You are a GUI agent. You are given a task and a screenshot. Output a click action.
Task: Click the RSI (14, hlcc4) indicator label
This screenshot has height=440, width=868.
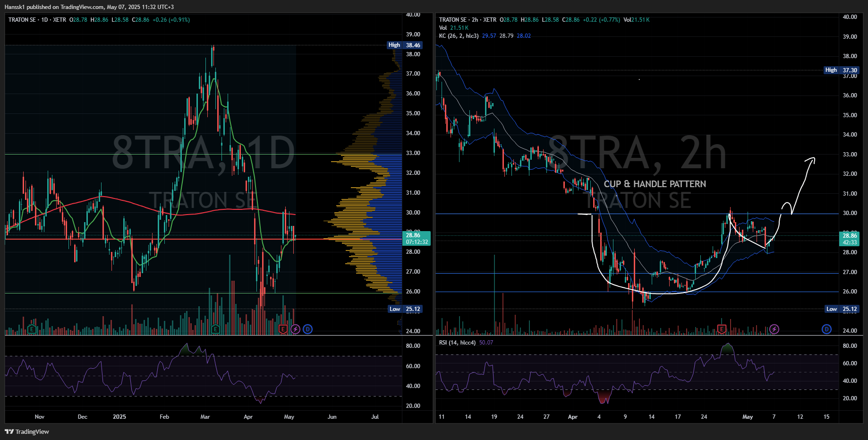(x=457, y=343)
